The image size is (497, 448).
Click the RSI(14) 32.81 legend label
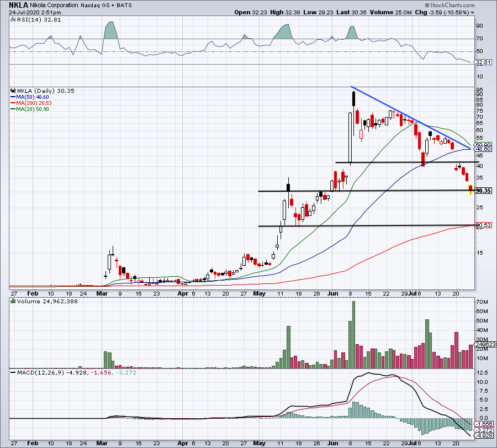39,20
